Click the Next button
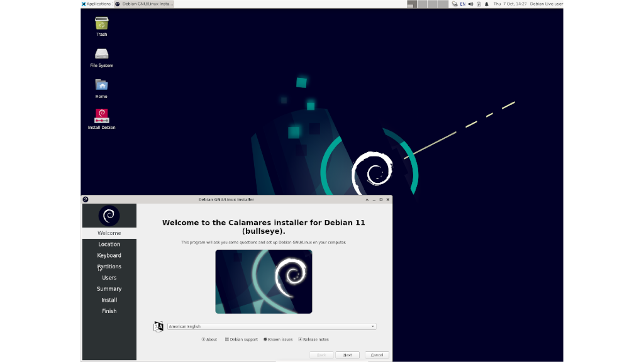 347,355
